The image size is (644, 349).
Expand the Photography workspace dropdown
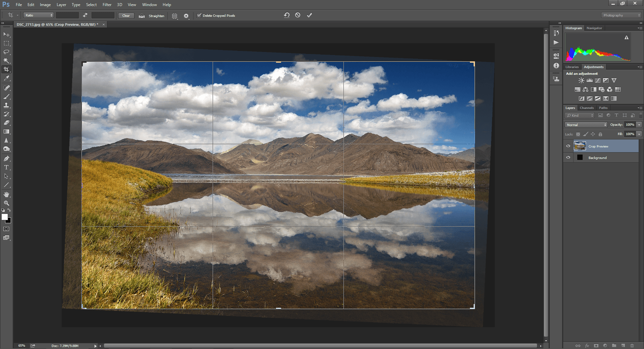[x=621, y=15]
